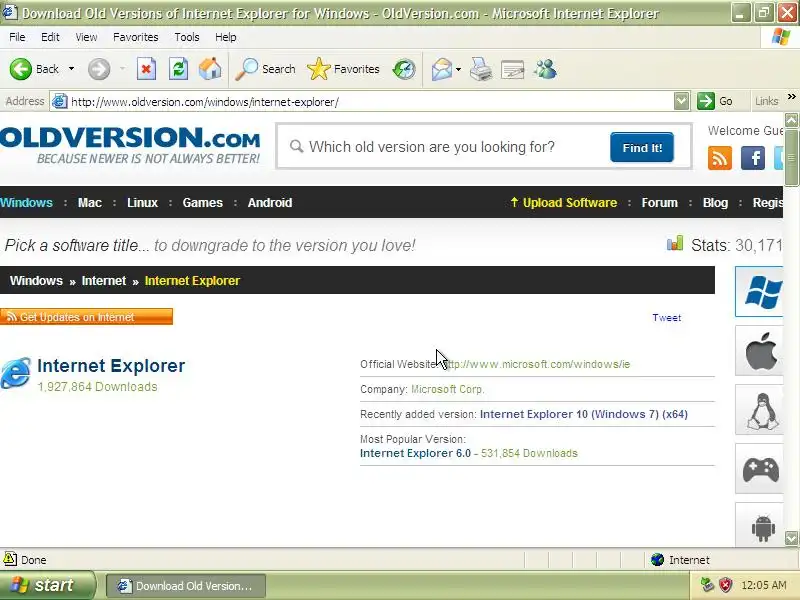
Task: Click Download Old Version taskbar button
Action: 186,586
